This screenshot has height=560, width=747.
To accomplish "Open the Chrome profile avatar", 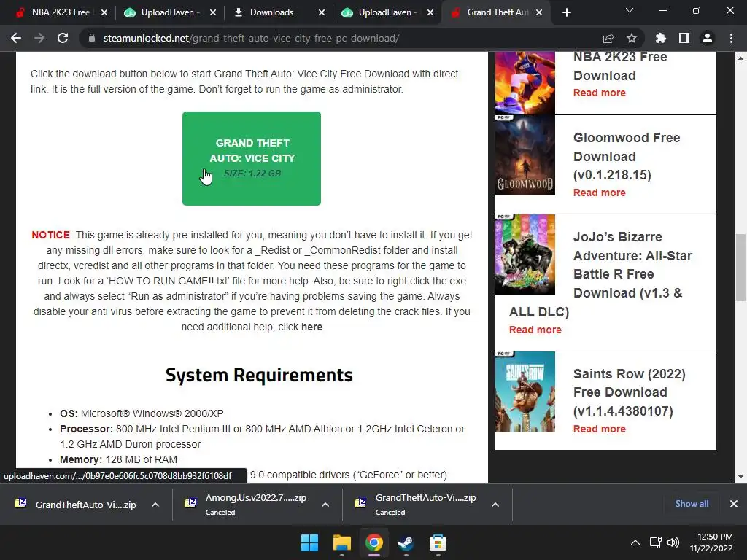I will click(708, 38).
